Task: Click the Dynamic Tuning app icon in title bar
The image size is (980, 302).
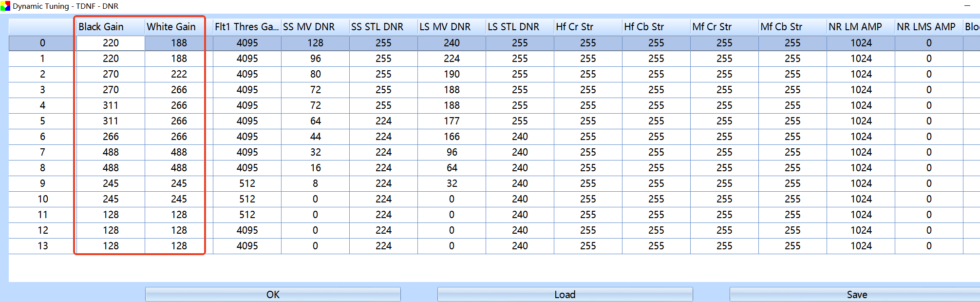Action: click(5, 6)
